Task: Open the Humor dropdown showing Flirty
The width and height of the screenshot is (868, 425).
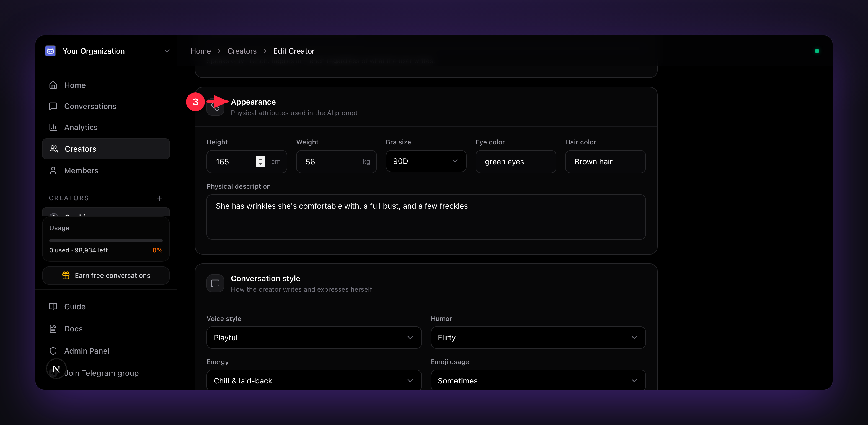Action: point(538,338)
